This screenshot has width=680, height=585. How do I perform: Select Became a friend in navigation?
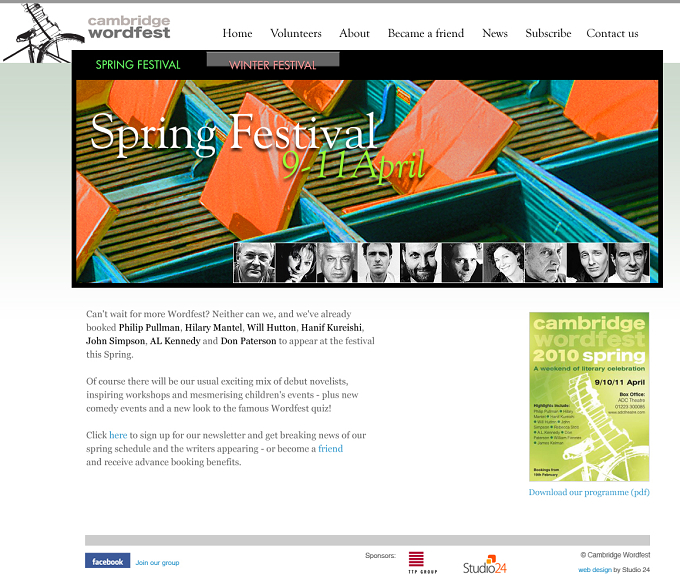point(425,33)
